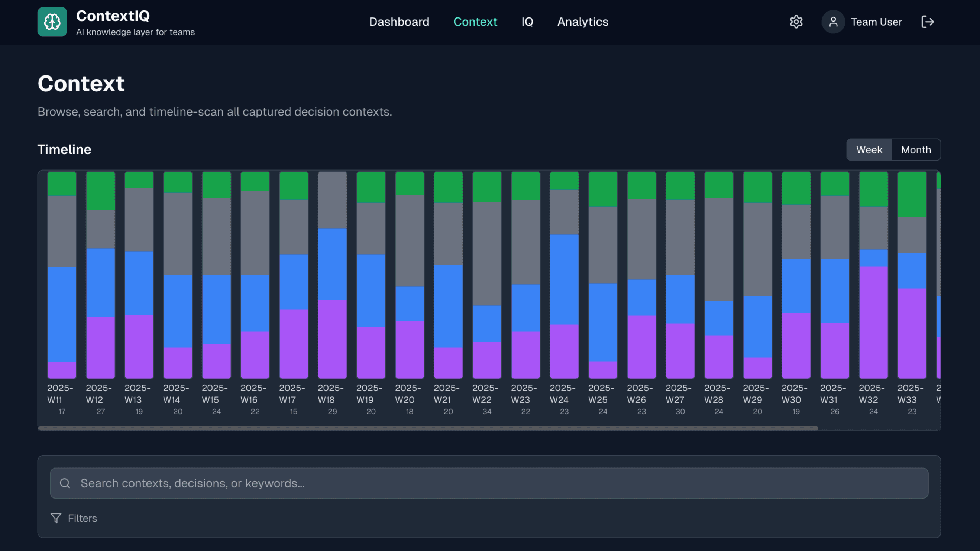Open the IQ nav tab
Image resolution: width=980 pixels, height=551 pixels.
tap(527, 22)
